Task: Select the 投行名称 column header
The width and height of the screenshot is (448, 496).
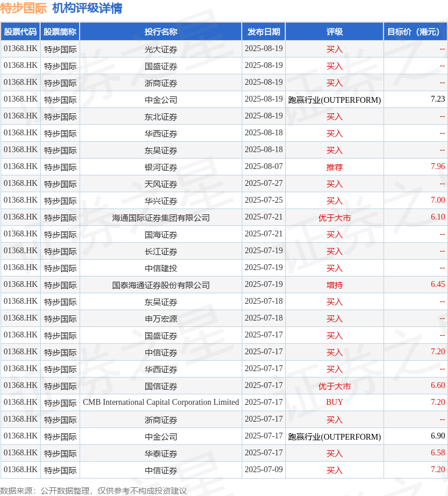Action: pos(161,31)
